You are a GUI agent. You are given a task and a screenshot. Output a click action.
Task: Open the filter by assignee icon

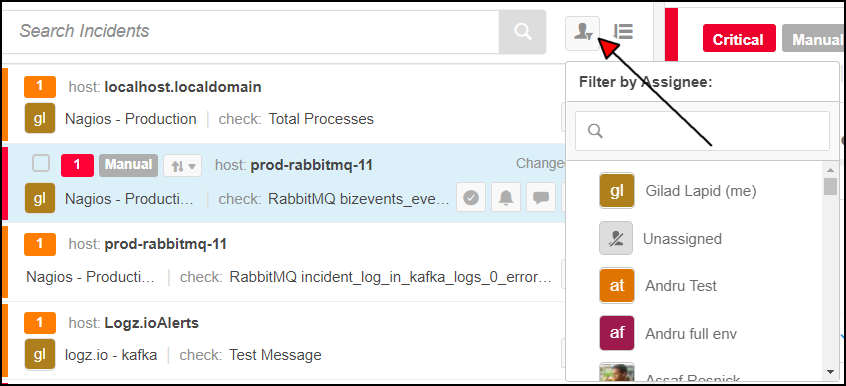pos(583,32)
